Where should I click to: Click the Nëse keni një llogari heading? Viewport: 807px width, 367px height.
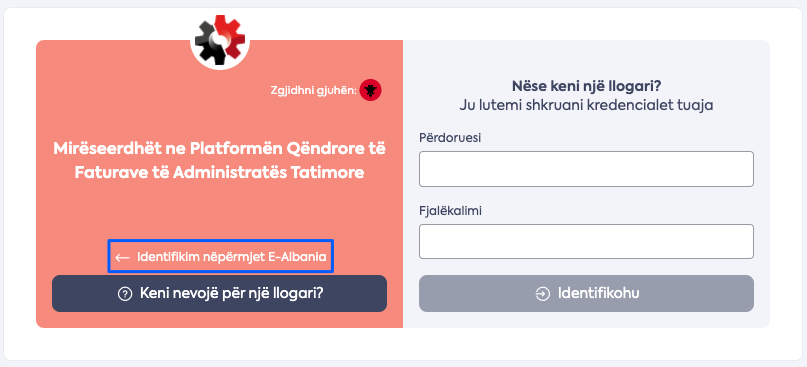(586, 85)
